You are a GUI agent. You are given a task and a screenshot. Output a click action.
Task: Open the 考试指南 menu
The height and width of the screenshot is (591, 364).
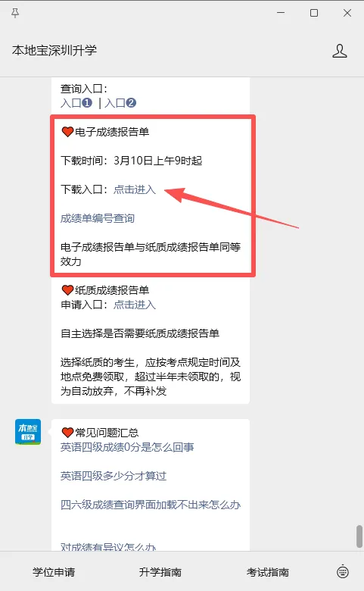(x=268, y=572)
